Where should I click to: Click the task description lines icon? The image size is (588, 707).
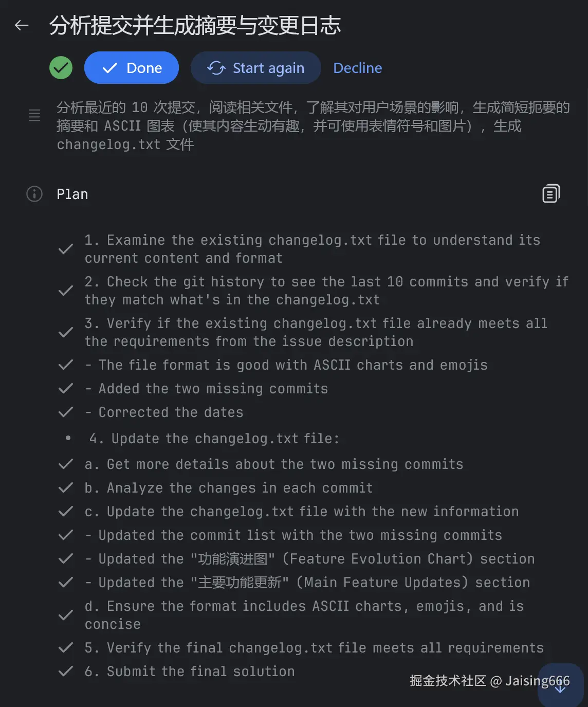point(34,115)
